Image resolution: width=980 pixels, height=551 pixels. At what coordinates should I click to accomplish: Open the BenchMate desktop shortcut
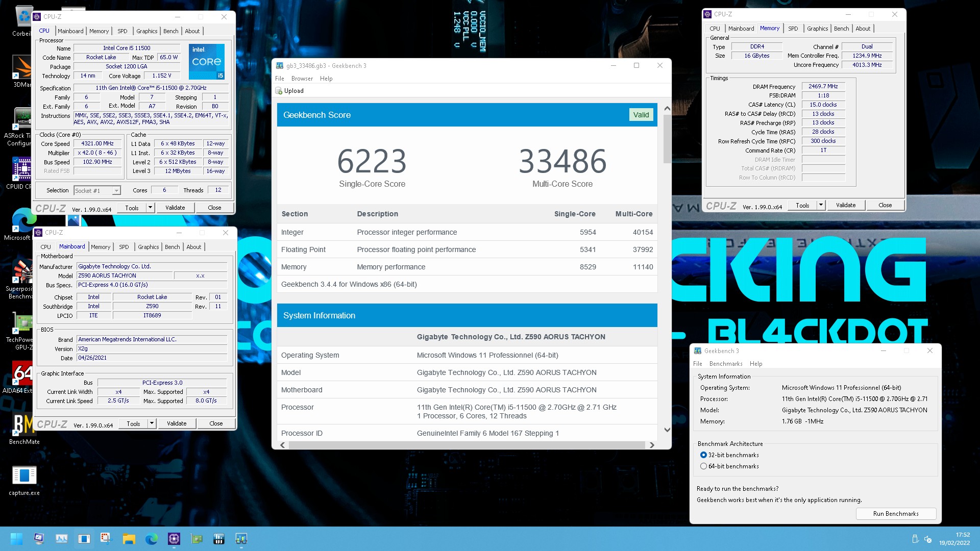pyautogui.click(x=24, y=429)
